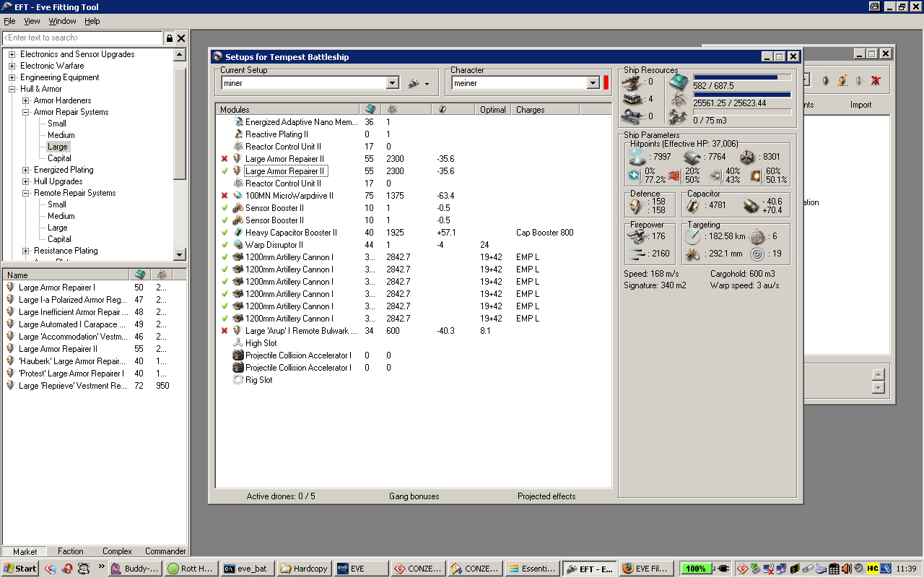This screenshot has height=578, width=924.
Task: Switch to the Complex tab
Action: [117, 551]
